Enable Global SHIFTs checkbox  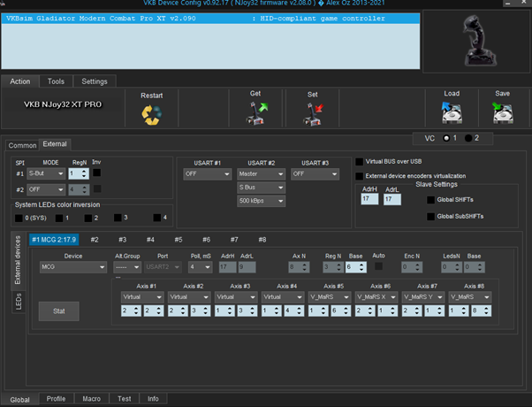point(430,200)
